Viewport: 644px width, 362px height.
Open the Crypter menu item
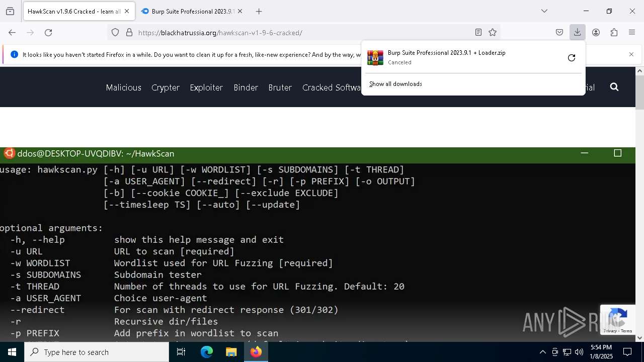pyautogui.click(x=166, y=87)
